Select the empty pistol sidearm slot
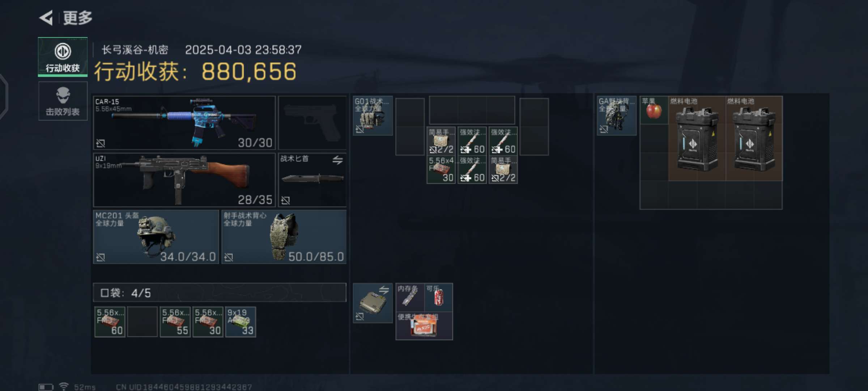 pyautogui.click(x=312, y=123)
